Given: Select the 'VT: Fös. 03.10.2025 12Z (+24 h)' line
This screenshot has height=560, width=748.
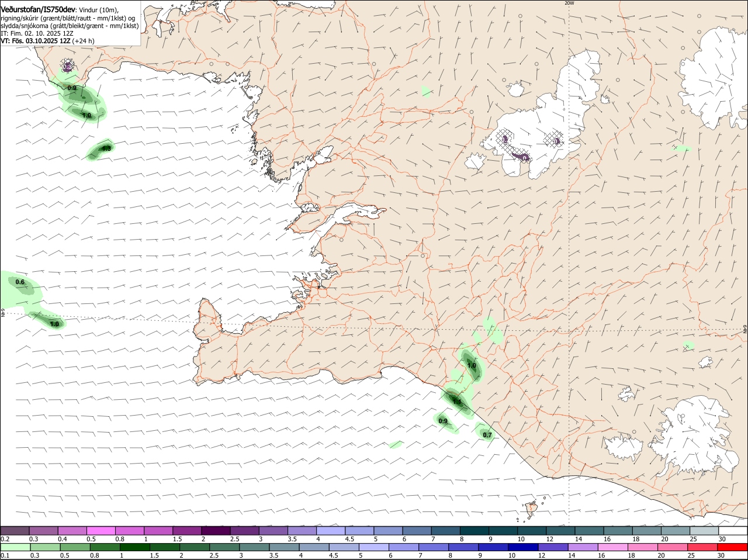Looking at the screenshot, I should (x=47, y=41).
